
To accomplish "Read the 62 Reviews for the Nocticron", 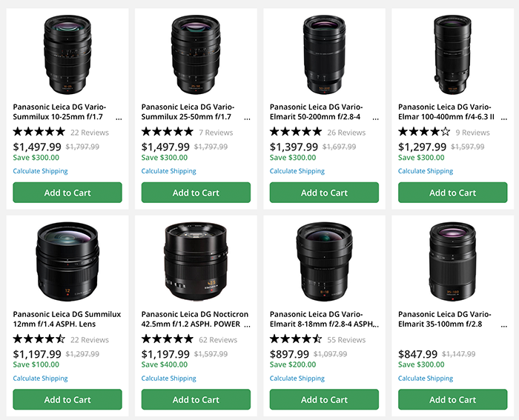I will click(x=218, y=340).
